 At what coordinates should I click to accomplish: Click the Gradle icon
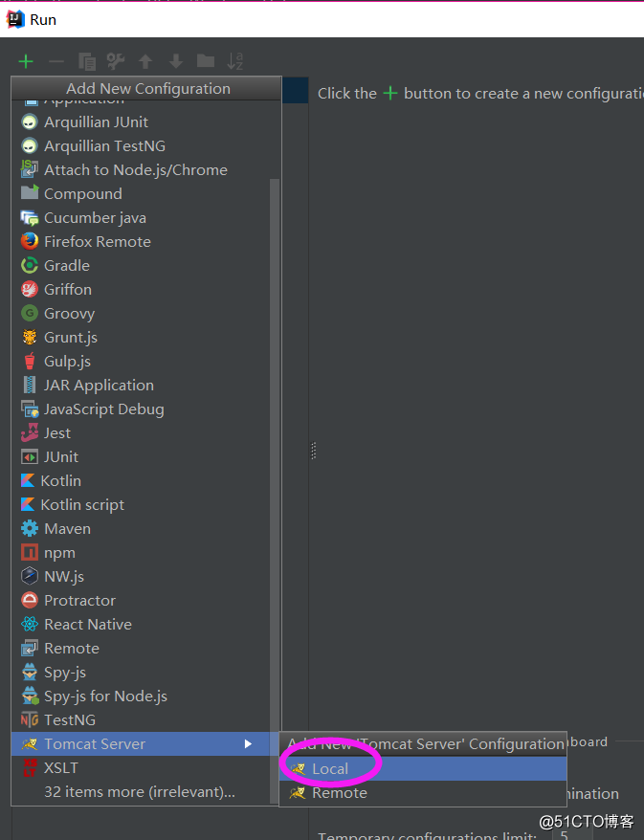point(30,265)
